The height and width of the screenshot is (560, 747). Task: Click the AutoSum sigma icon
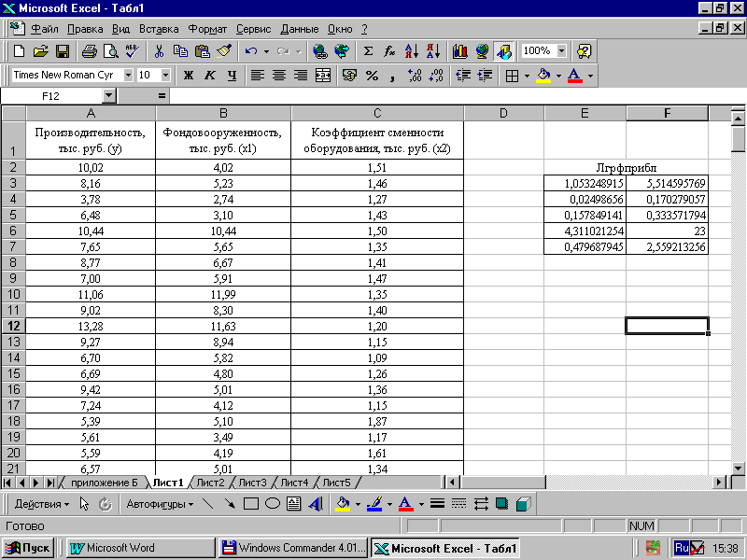click(x=368, y=51)
